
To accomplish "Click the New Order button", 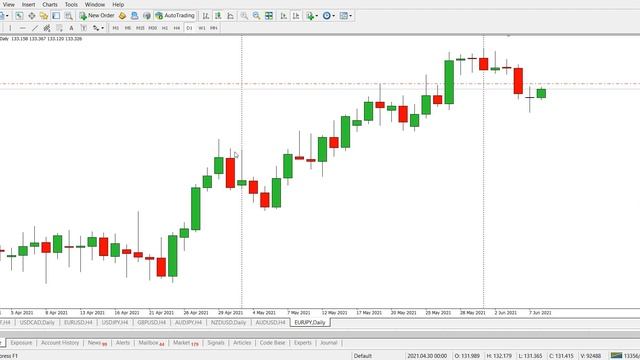I will coord(97,16).
